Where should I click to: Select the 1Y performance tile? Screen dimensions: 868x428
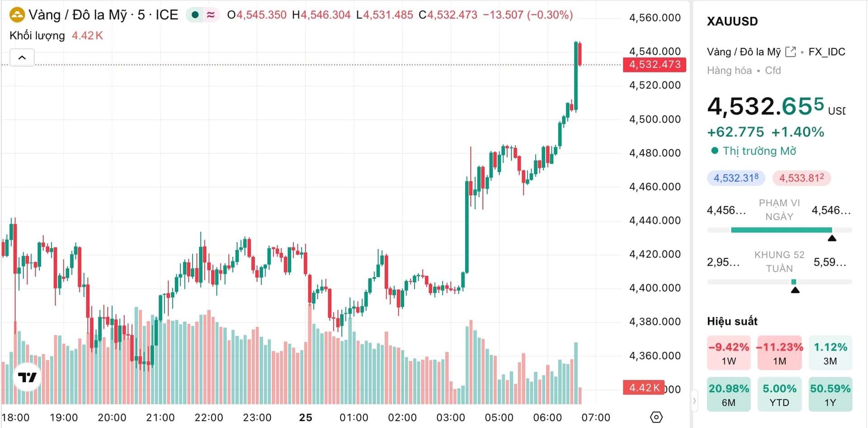(x=830, y=395)
